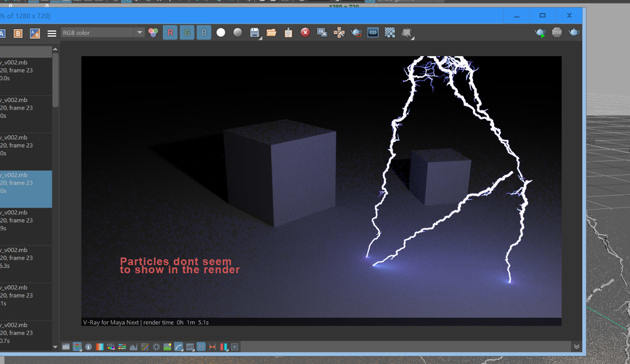The image size is (630, 364).
Task: Toggle the levels histogram icon
Action: click(x=134, y=346)
